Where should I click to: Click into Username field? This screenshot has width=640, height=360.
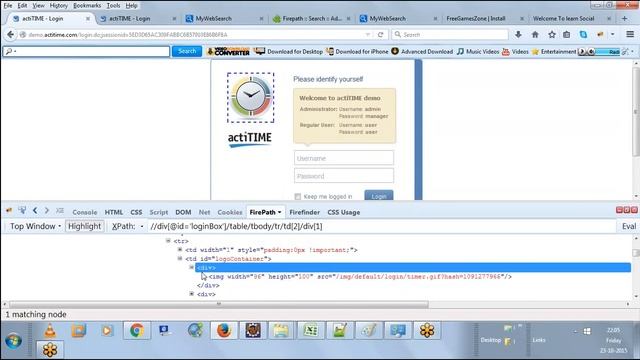[344, 158]
